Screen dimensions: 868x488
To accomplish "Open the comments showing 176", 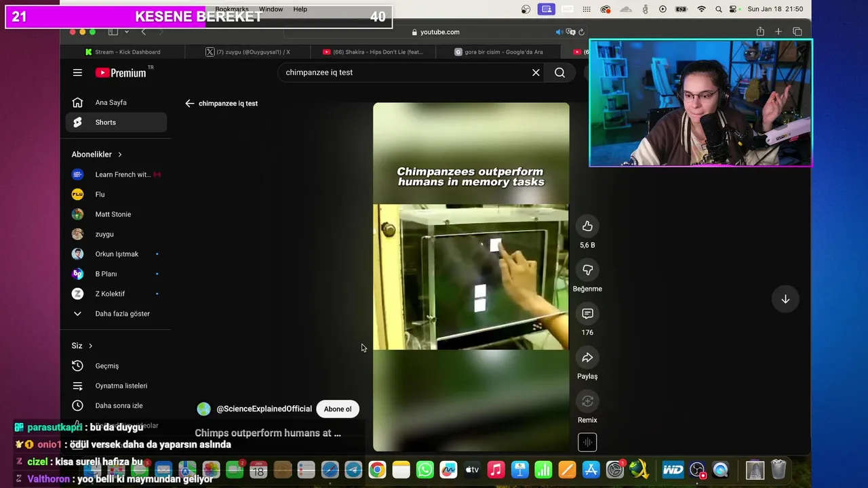I will [587, 314].
